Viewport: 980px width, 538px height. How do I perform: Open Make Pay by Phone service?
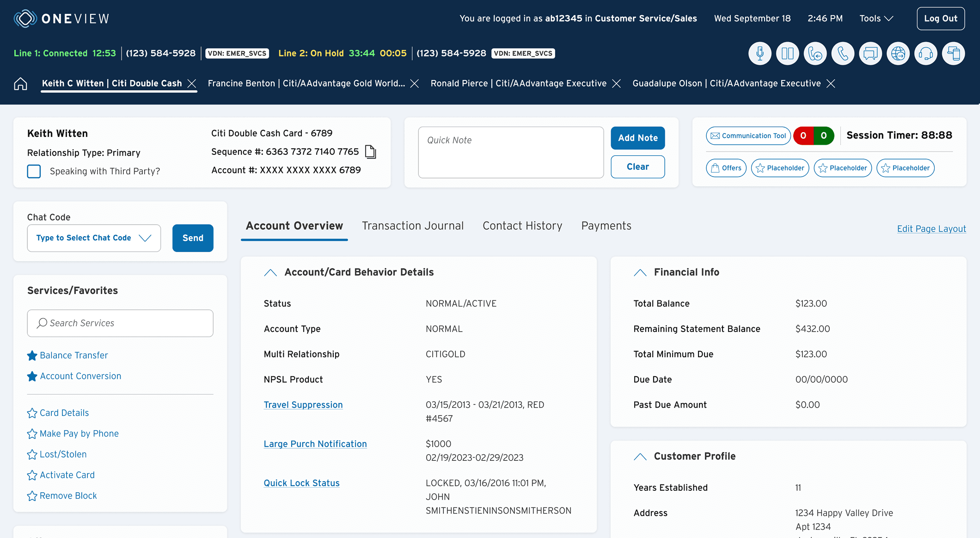[x=79, y=434]
